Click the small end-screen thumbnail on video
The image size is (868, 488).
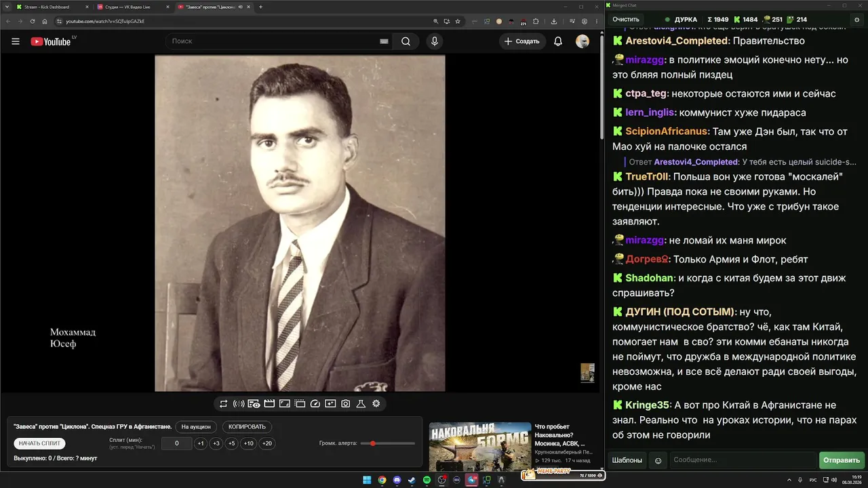pos(587,373)
